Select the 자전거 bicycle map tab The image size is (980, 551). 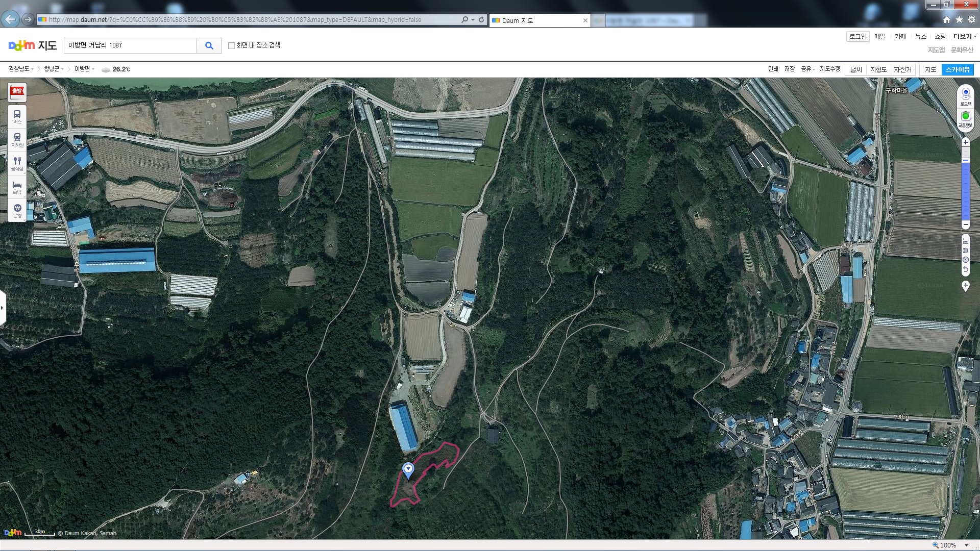pyautogui.click(x=902, y=69)
